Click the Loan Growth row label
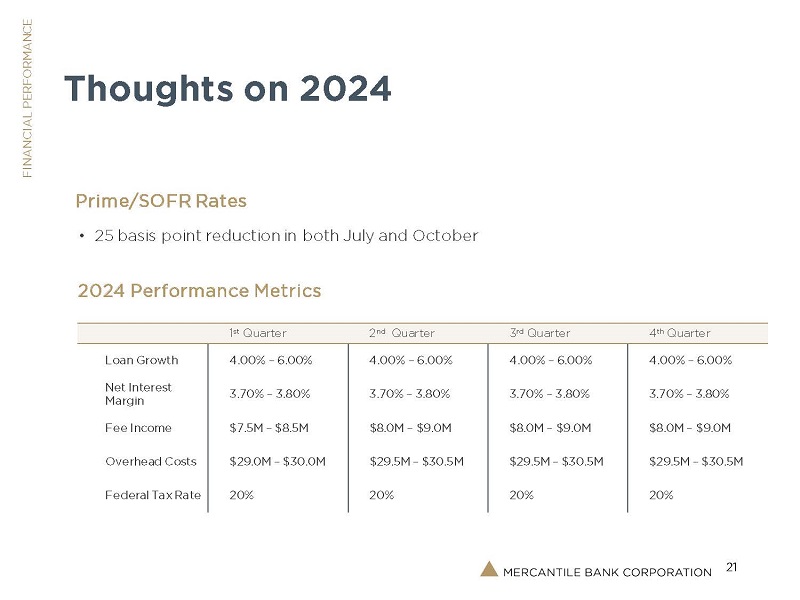800x600 pixels. pyautogui.click(x=141, y=360)
